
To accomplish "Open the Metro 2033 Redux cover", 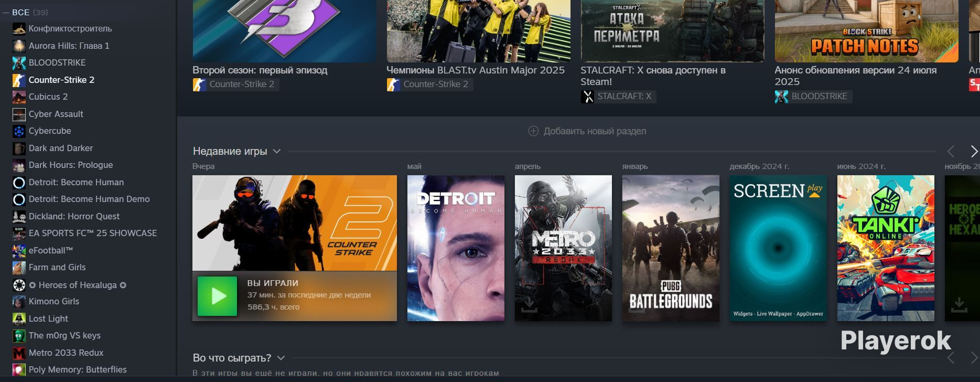I will [x=563, y=248].
